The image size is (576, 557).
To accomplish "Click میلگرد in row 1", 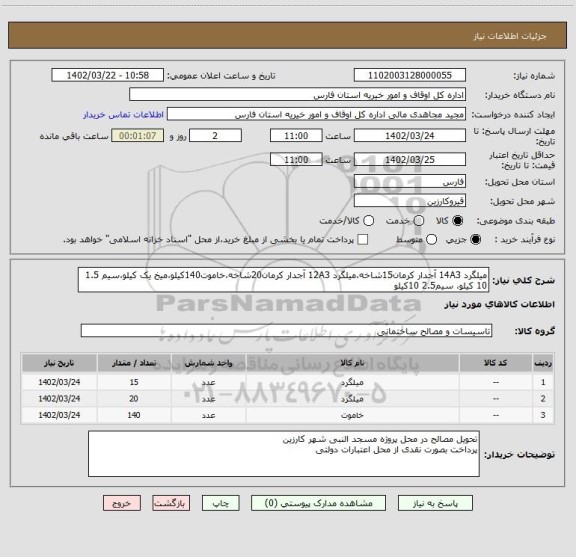I will 352,382.
